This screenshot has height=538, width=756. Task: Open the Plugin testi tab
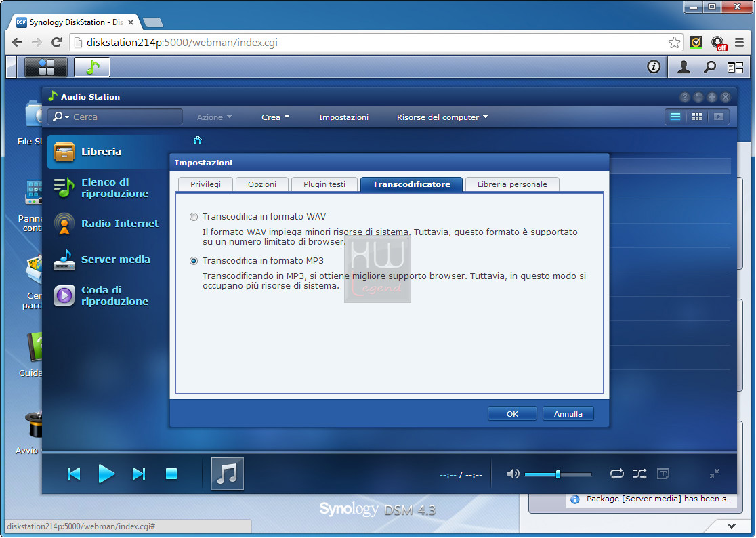pyautogui.click(x=324, y=184)
